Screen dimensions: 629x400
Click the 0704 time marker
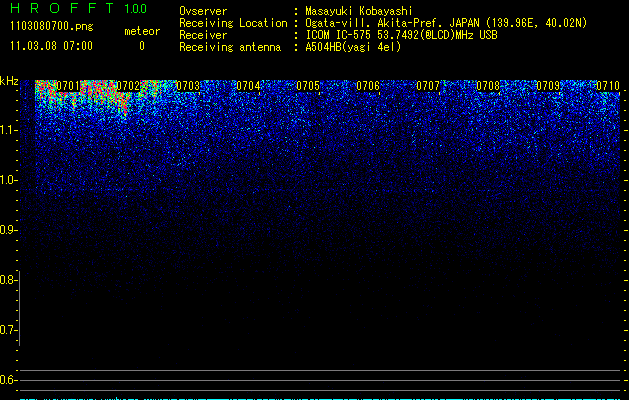pyautogui.click(x=248, y=86)
